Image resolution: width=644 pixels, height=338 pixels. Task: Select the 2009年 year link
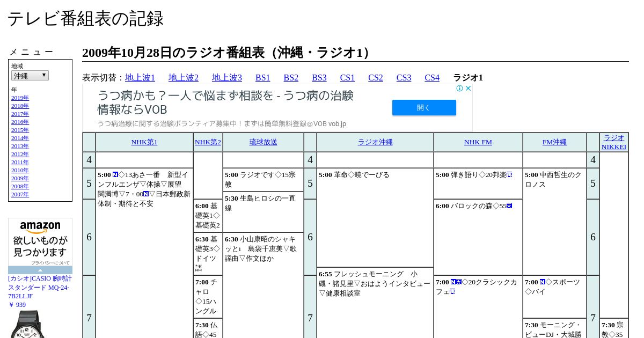[x=20, y=178]
